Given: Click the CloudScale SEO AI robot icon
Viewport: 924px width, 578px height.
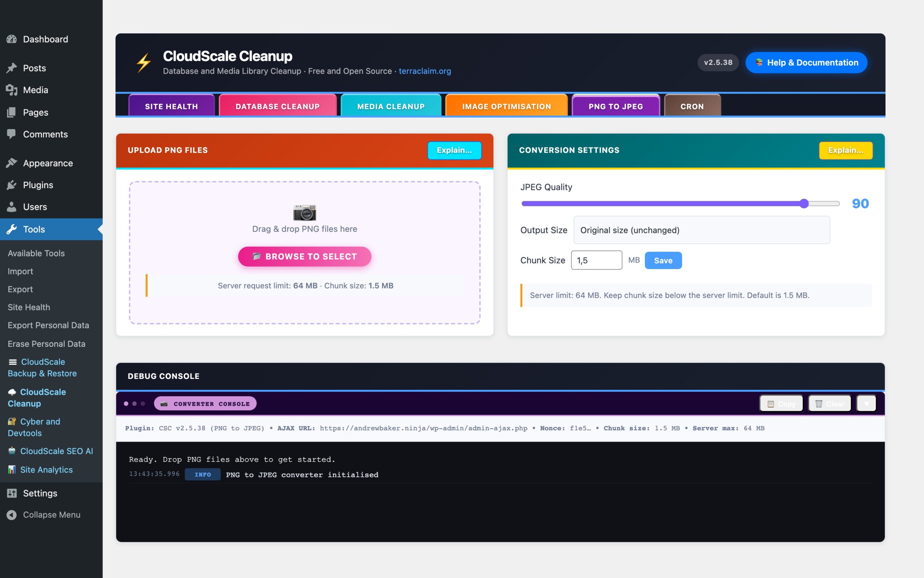Looking at the screenshot, I should 12,451.
